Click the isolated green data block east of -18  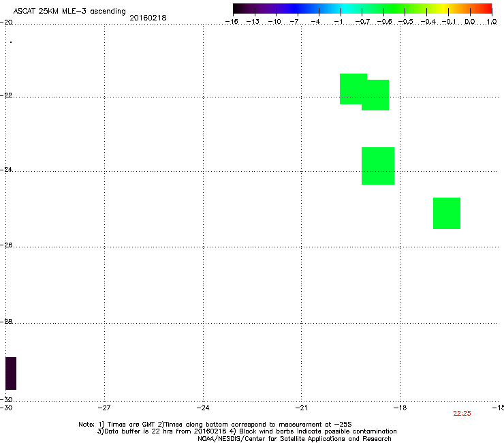point(447,213)
